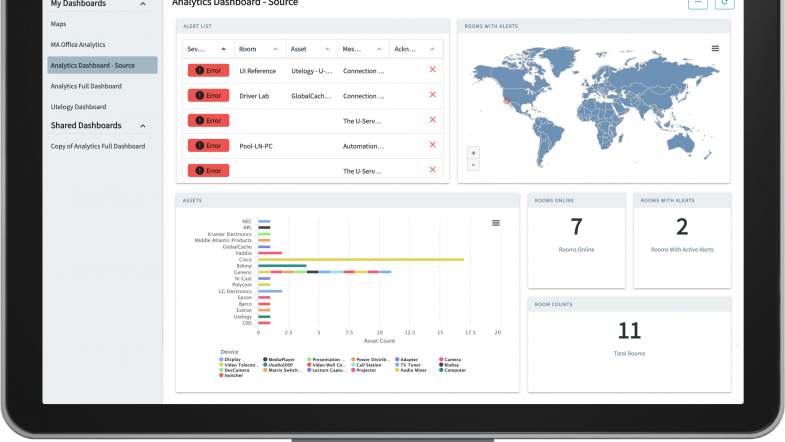The height and width of the screenshot is (442, 785).
Task: Click the Error badge for UI Reference
Action: [x=208, y=71]
